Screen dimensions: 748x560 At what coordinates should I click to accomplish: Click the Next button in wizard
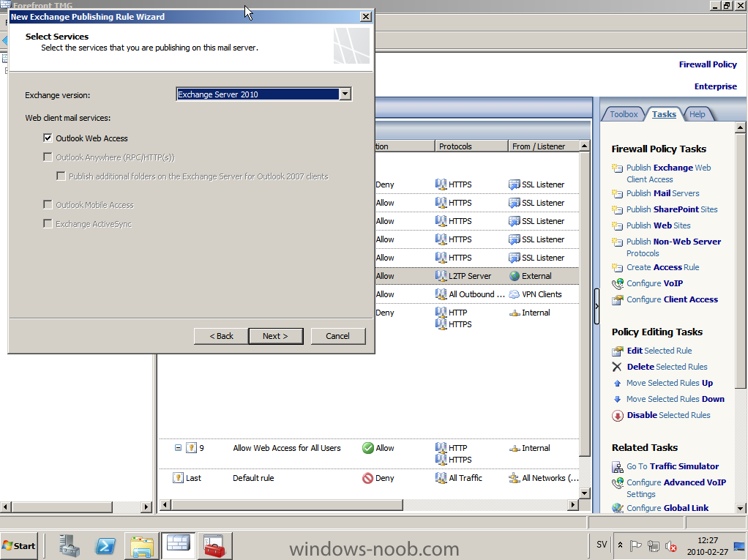point(275,336)
